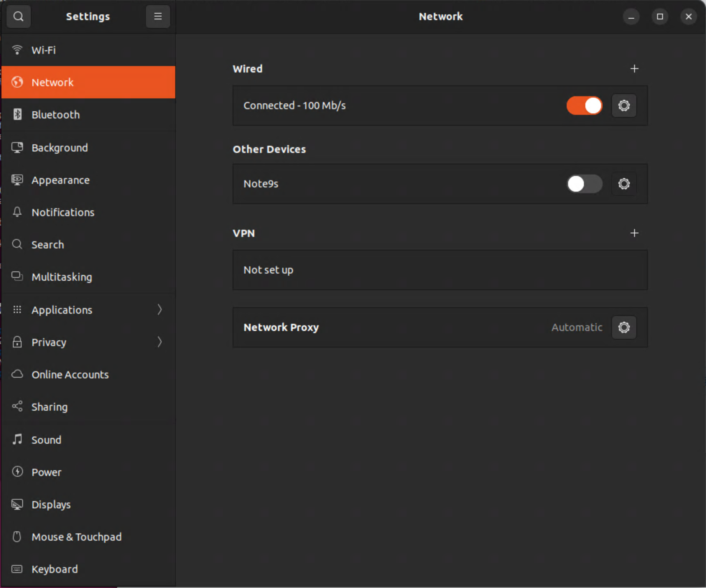Screen dimensions: 706x588
Task: Add a new wired connection profile
Action: tap(634, 69)
